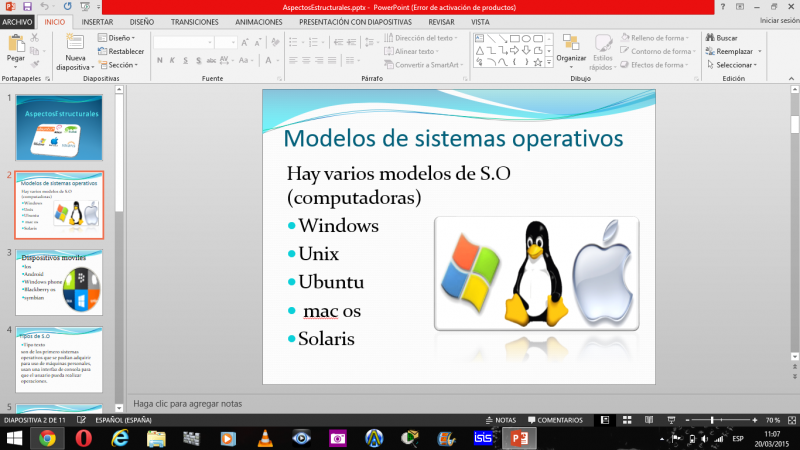Switch to the INSERTAR tab
Viewport: 800px width, 450px height.
click(97, 22)
